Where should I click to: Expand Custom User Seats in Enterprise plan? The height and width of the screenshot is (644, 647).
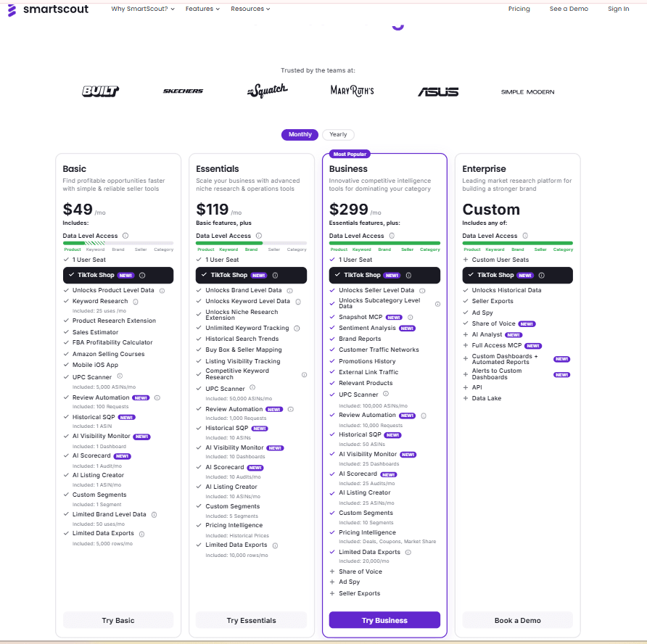[x=465, y=260]
